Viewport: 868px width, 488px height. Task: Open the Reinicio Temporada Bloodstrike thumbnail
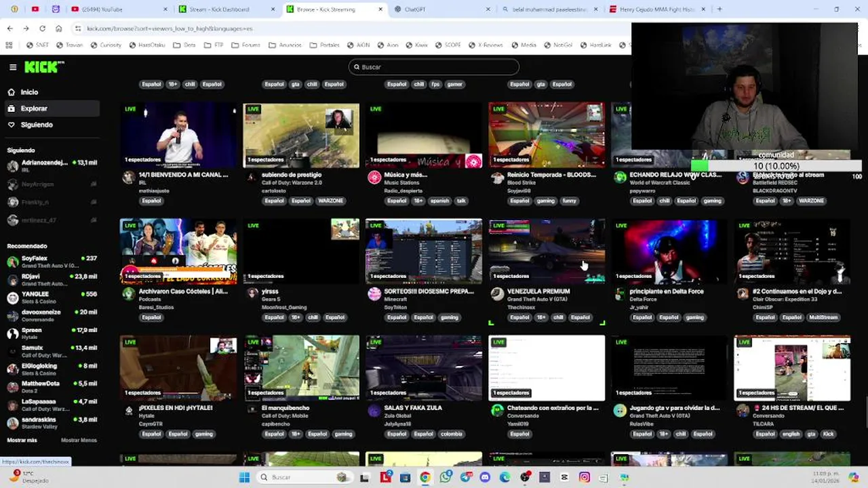point(547,135)
